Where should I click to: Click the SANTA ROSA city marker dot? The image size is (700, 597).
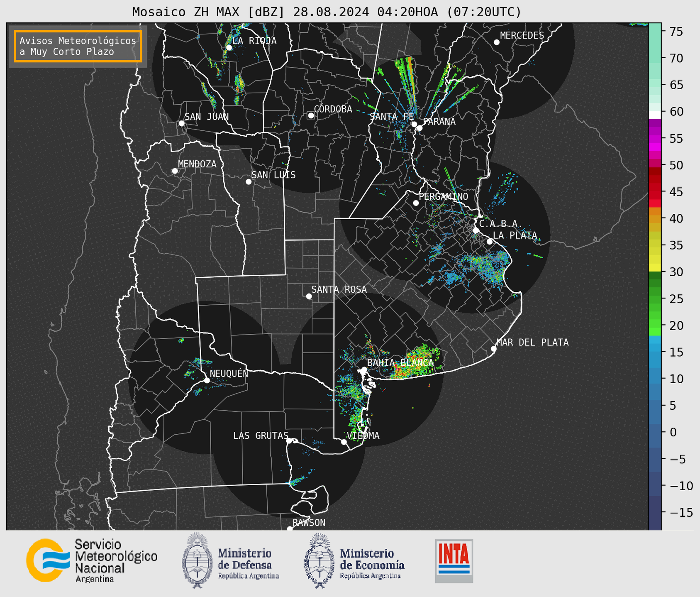309,296
